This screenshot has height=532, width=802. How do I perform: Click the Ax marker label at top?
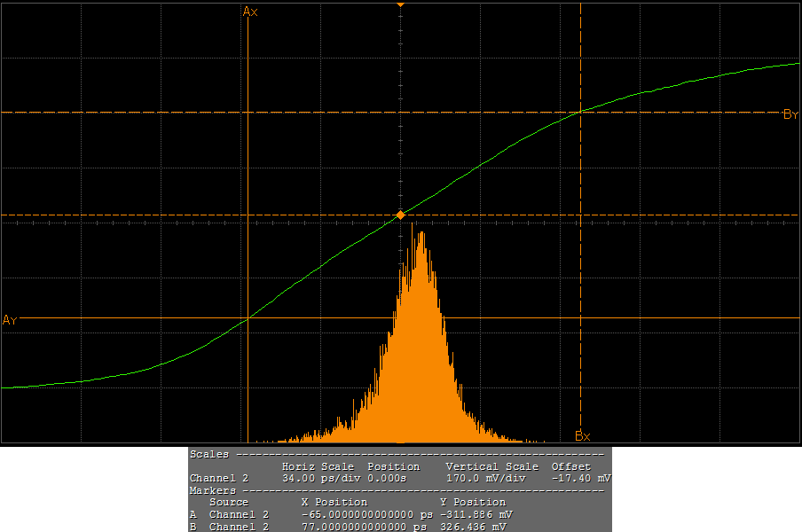click(x=250, y=12)
